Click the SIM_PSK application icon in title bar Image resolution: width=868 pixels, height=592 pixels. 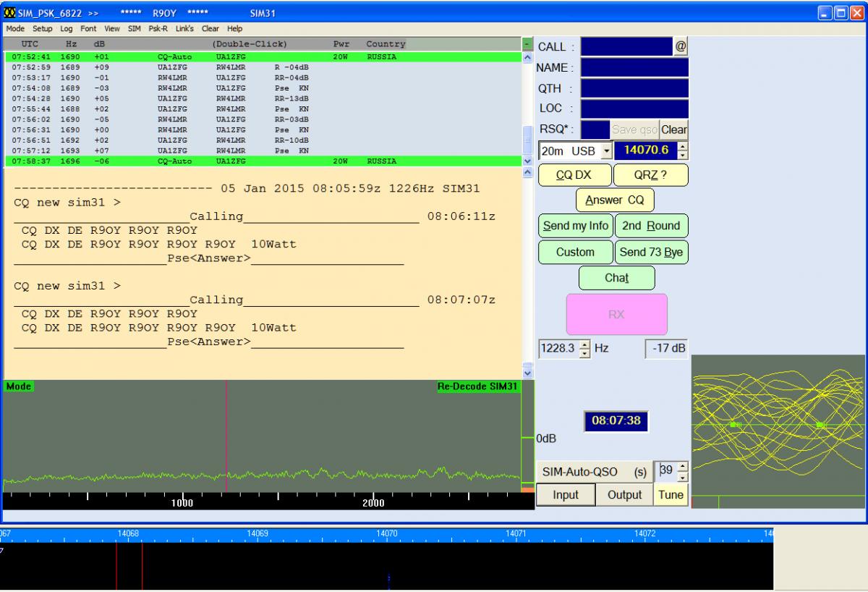click(x=9, y=13)
